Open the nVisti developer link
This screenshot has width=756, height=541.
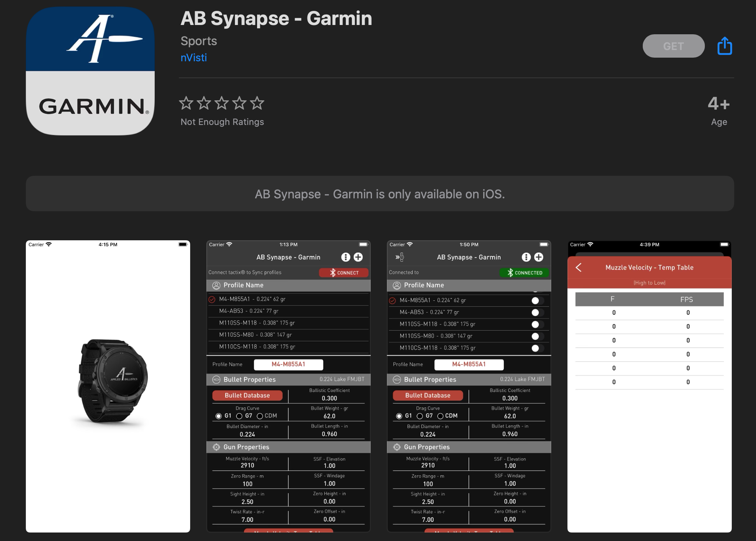click(x=193, y=58)
